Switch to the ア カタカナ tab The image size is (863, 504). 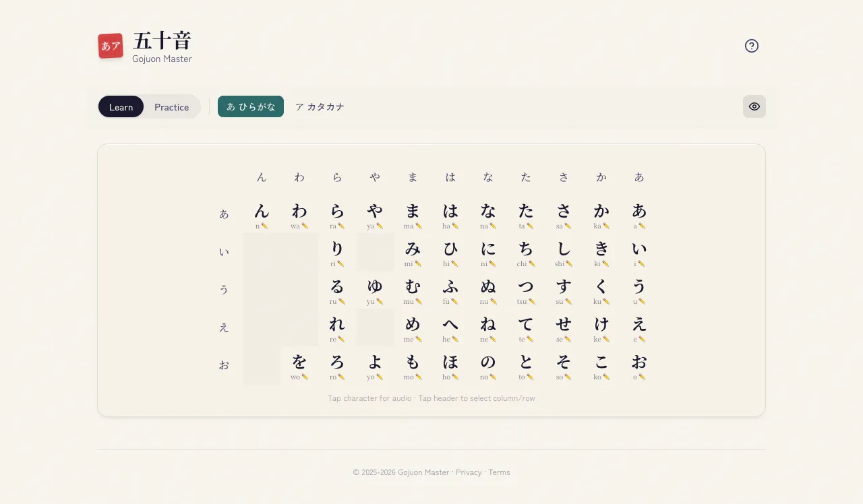(x=320, y=106)
